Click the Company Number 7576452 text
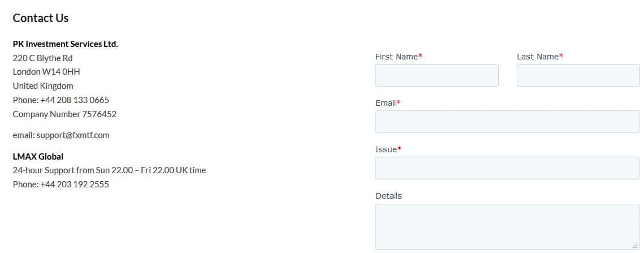The width and height of the screenshot is (644, 253). (x=64, y=114)
